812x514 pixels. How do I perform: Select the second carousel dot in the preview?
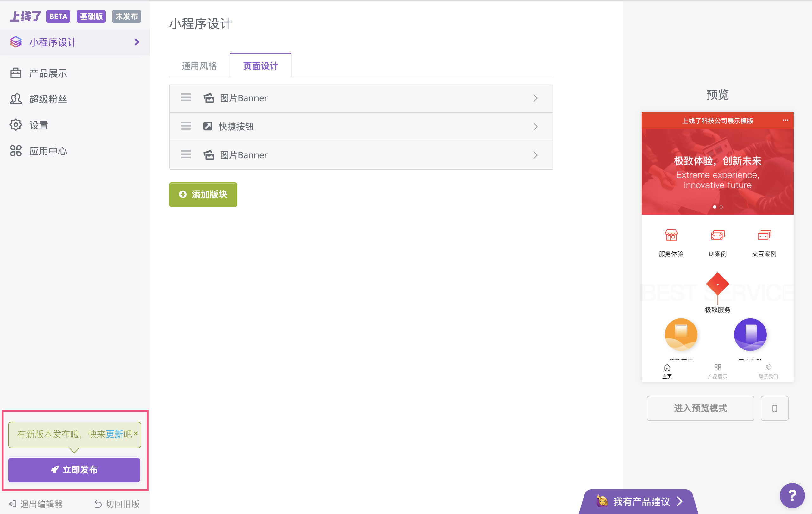721,207
